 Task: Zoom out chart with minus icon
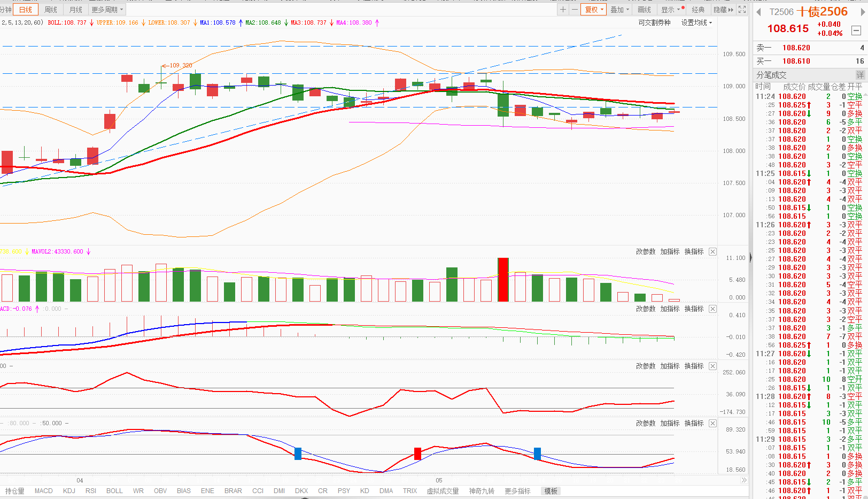pos(575,10)
